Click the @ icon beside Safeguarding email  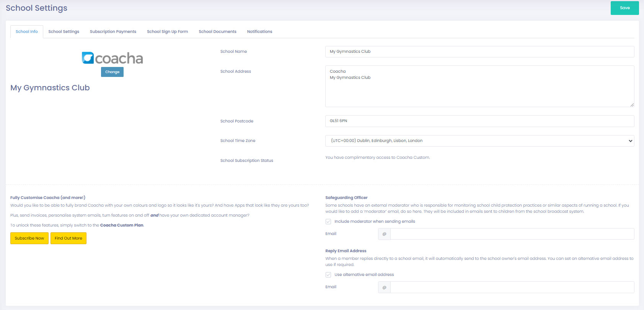tap(384, 234)
